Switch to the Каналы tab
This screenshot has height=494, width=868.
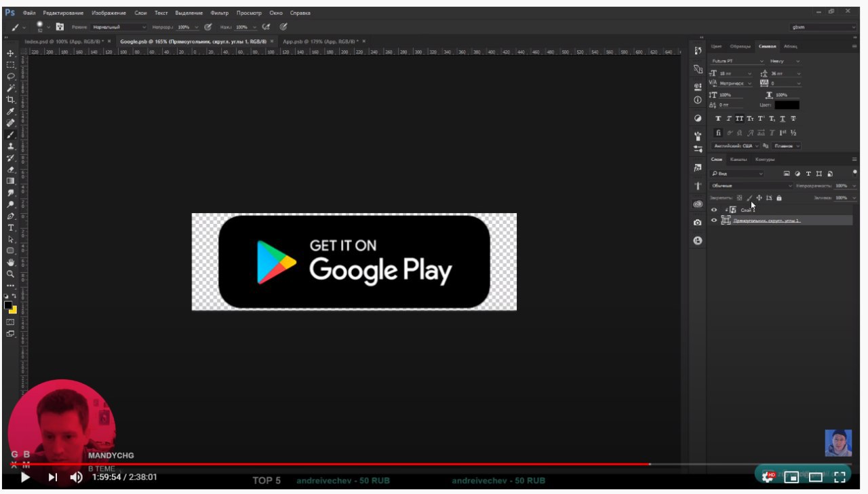pyautogui.click(x=738, y=159)
